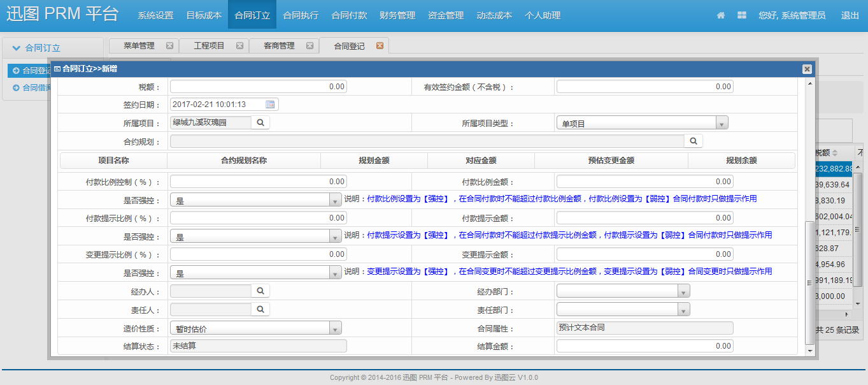Close the 合同登记 tab with its x icon
The width and height of the screenshot is (868, 385).
point(380,46)
